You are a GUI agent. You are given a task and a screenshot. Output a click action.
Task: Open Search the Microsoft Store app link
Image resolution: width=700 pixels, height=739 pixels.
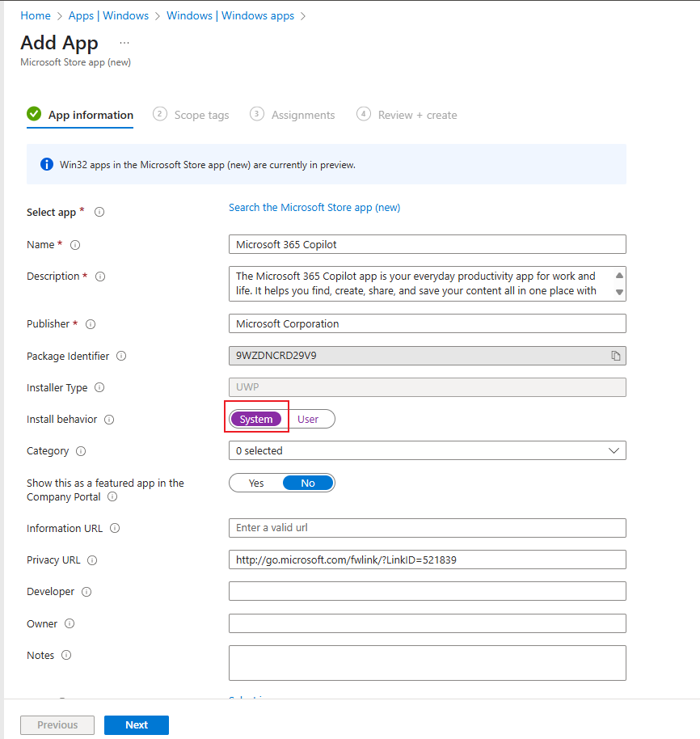(314, 207)
